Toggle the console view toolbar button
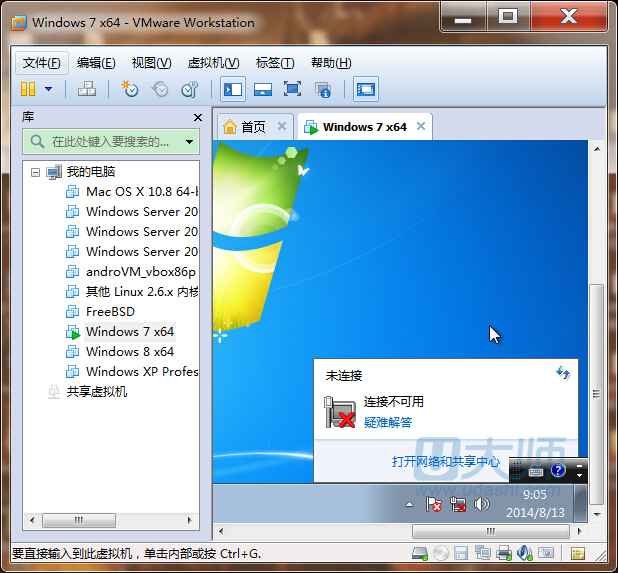The width and height of the screenshot is (618, 573). point(366,89)
